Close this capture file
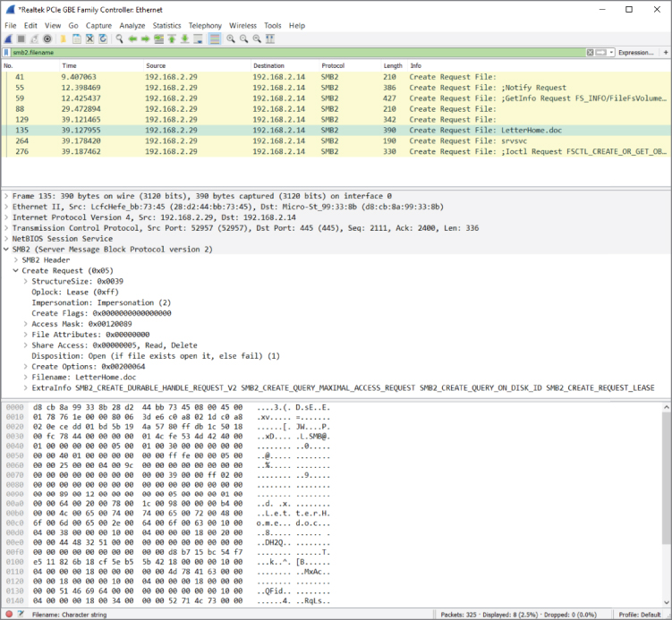This screenshot has height=620, width=672. click(x=89, y=39)
